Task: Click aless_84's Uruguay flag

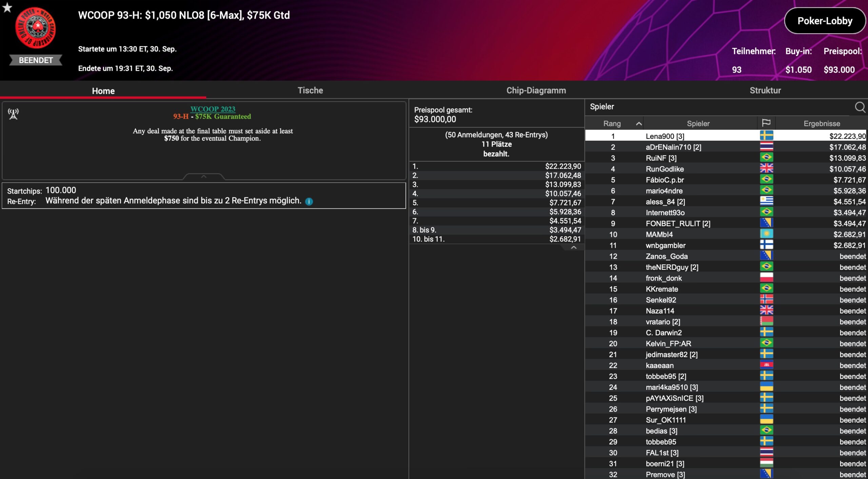Action: tap(766, 201)
